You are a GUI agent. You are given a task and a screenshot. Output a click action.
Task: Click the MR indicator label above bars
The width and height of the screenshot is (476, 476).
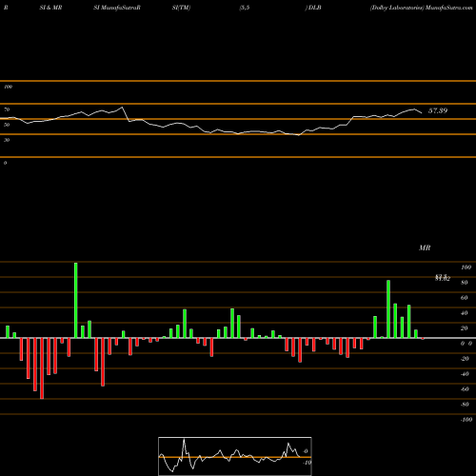(x=425, y=248)
